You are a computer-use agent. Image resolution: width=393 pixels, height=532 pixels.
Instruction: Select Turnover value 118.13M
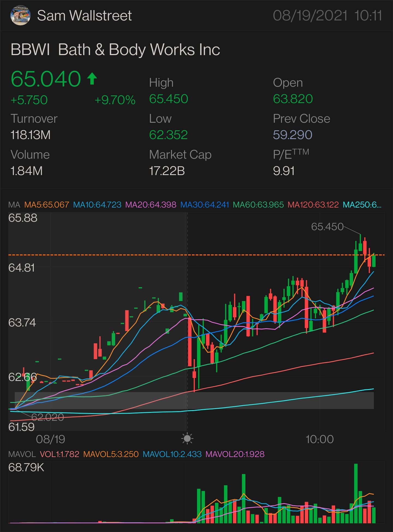(30, 135)
